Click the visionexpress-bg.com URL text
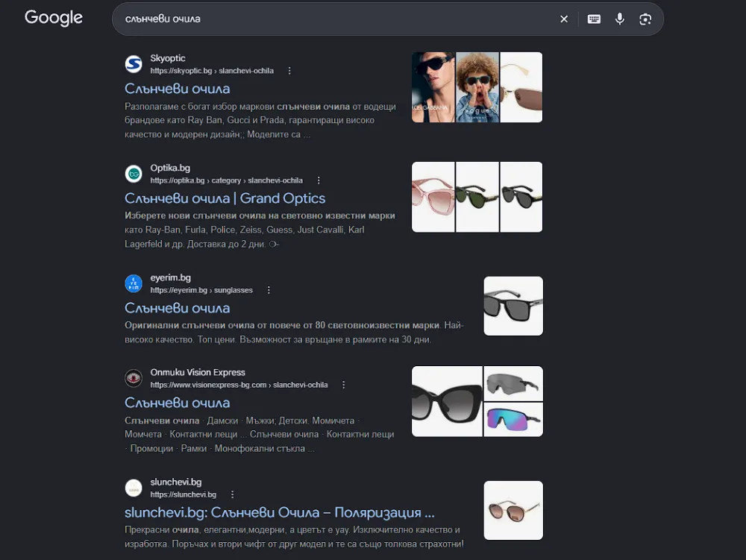 239,385
